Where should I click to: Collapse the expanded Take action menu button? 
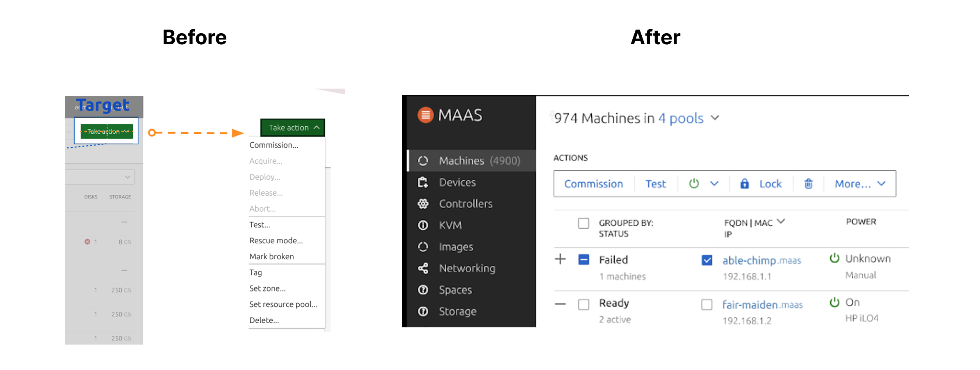293,128
